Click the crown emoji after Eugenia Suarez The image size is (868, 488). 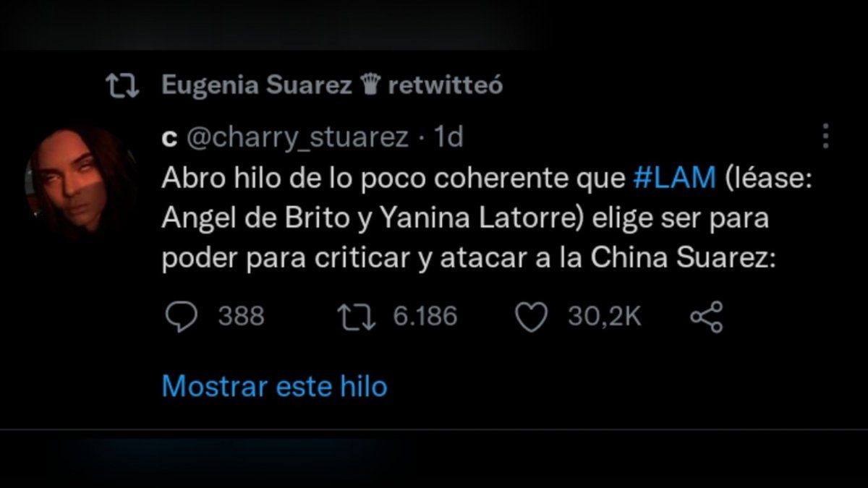click(367, 86)
